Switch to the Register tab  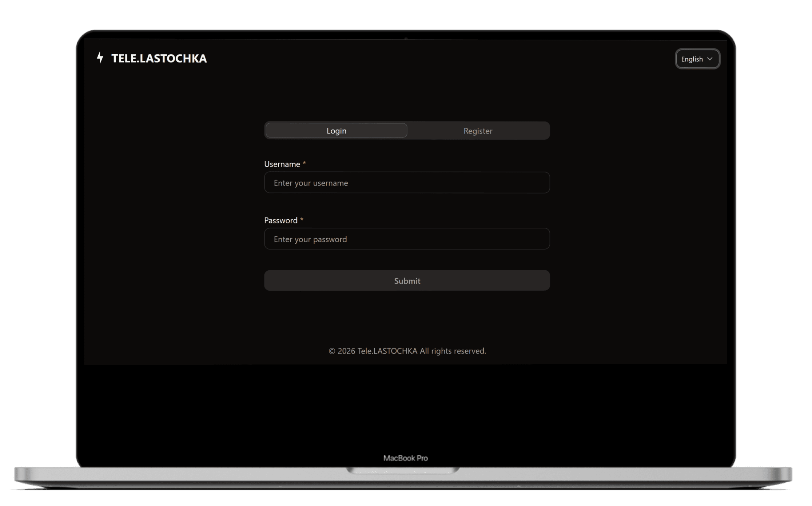click(x=478, y=131)
